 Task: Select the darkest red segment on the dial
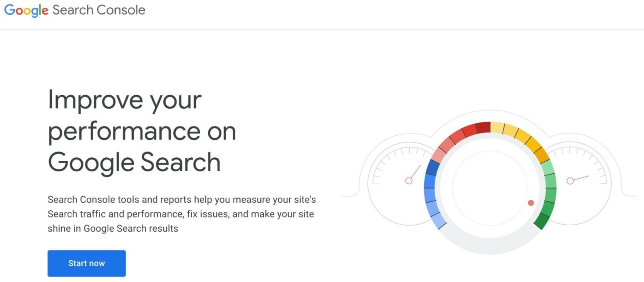(483, 128)
